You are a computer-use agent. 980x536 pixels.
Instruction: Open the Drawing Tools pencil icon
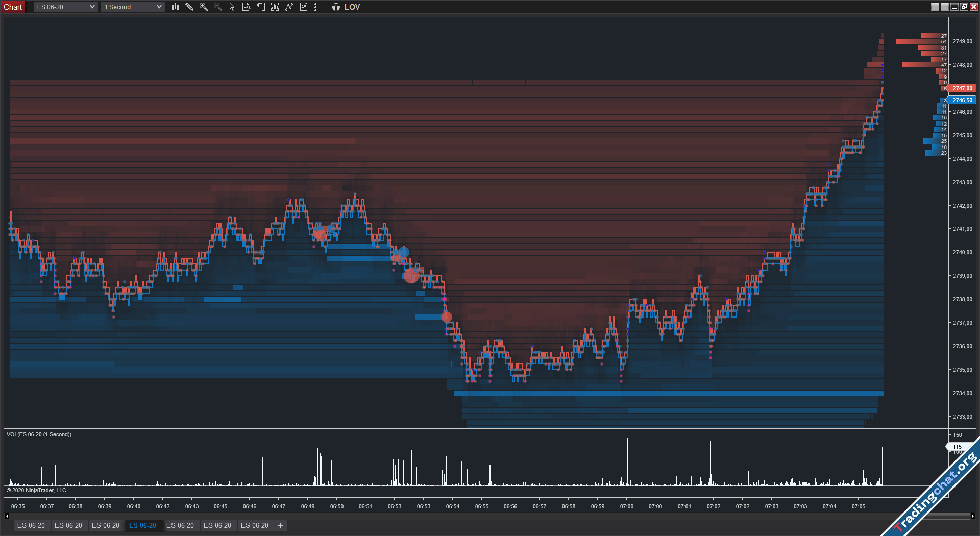tap(189, 7)
